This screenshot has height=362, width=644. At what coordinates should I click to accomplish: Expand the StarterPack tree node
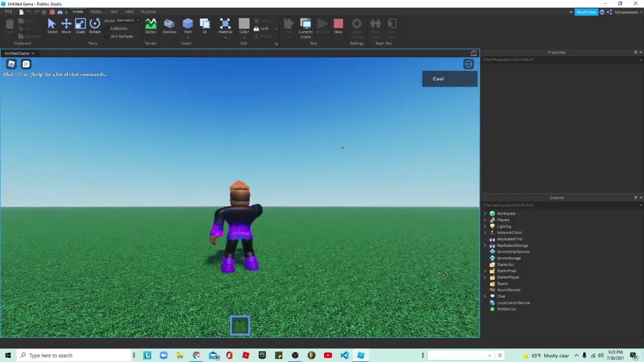pos(485,271)
